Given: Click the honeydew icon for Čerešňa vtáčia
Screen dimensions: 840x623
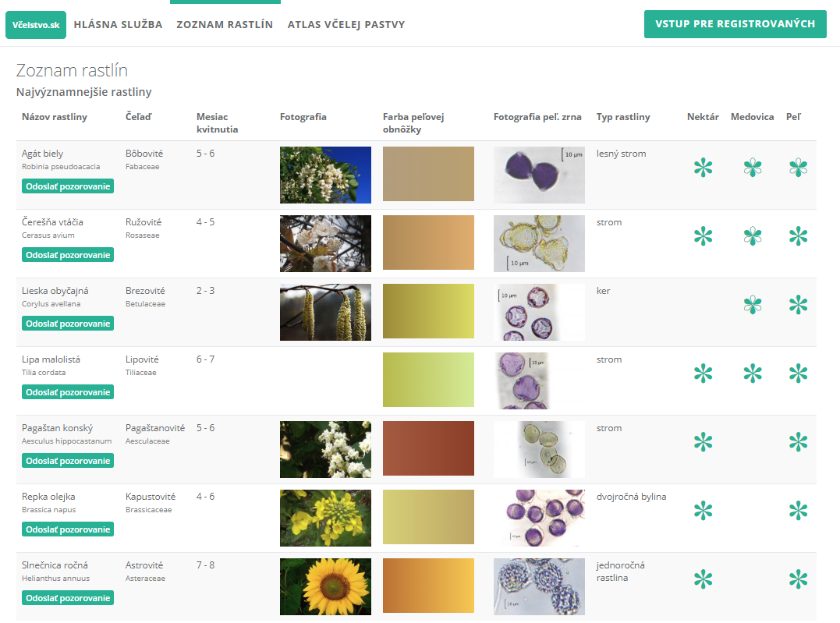Looking at the screenshot, I should click(752, 236).
